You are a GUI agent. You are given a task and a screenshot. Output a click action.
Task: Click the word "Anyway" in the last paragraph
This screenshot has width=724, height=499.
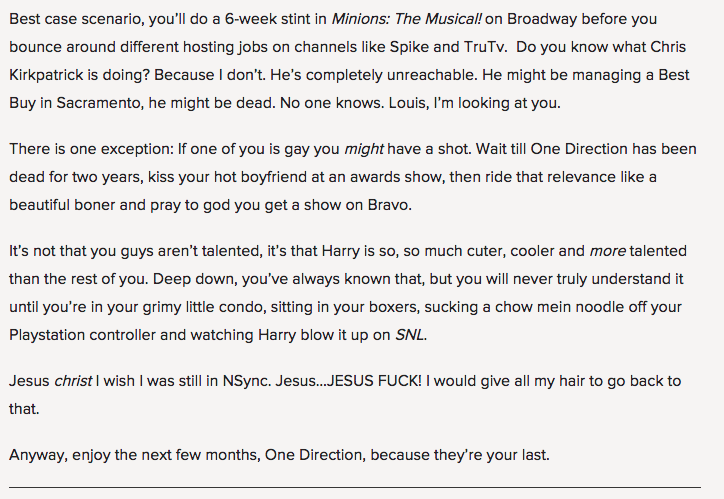click(37, 454)
